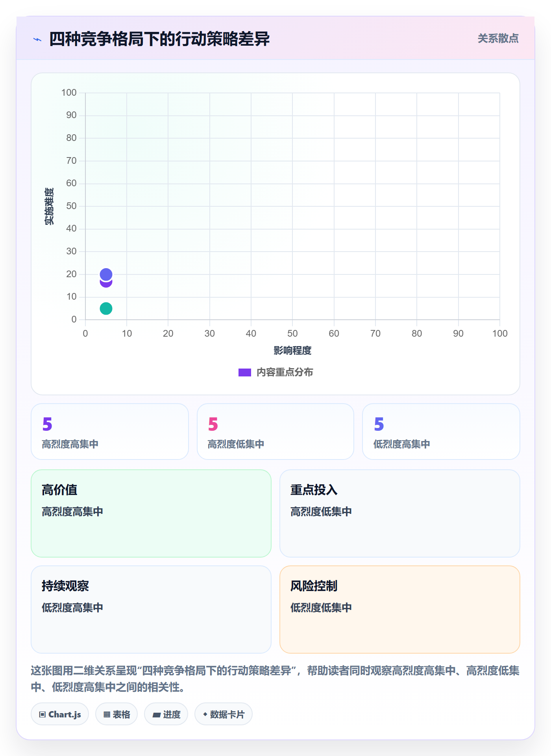Select the green 高价值 quadrant card
This screenshot has width=551, height=756.
click(151, 513)
